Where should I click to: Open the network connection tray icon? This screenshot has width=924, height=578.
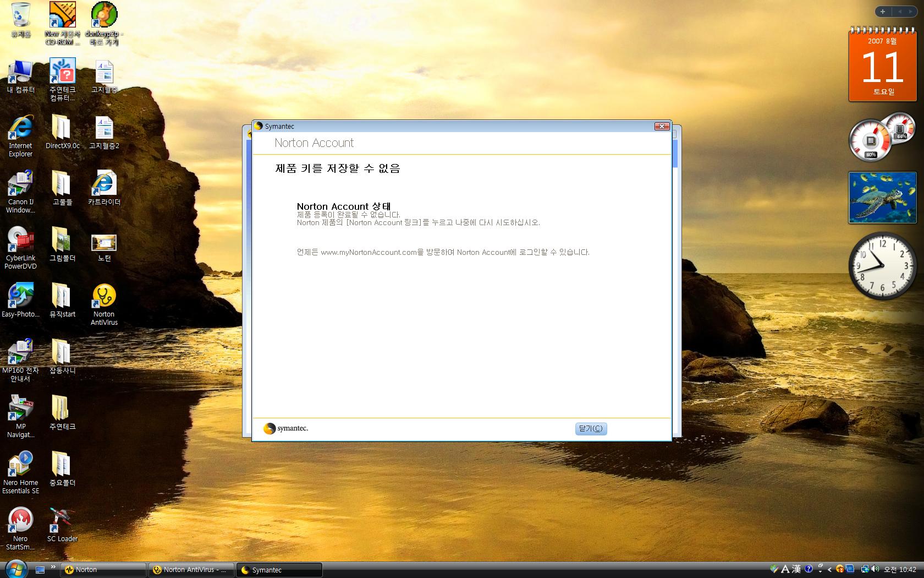[865, 569]
